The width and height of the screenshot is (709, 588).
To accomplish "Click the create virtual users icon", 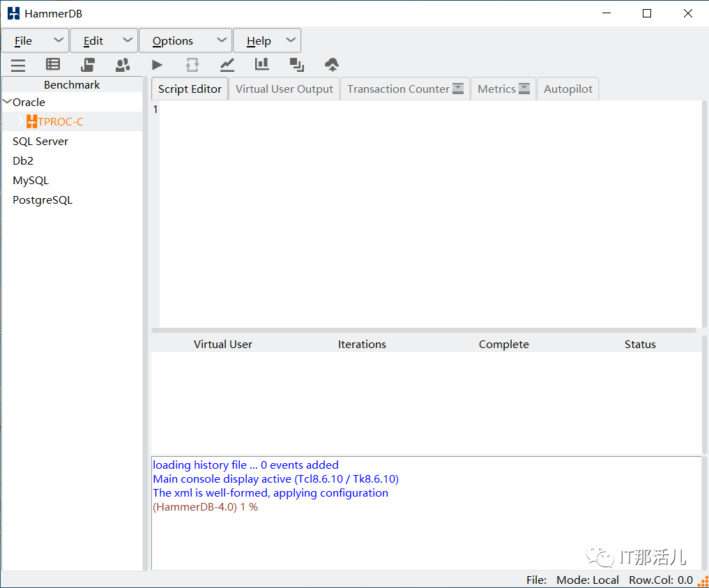I will pos(123,65).
